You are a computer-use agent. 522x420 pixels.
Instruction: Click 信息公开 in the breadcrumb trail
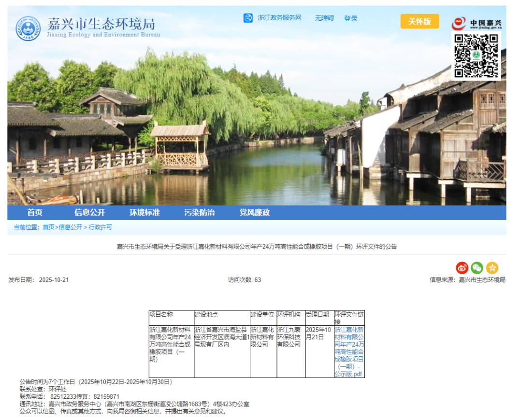pyautogui.click(x=70, y=227)
